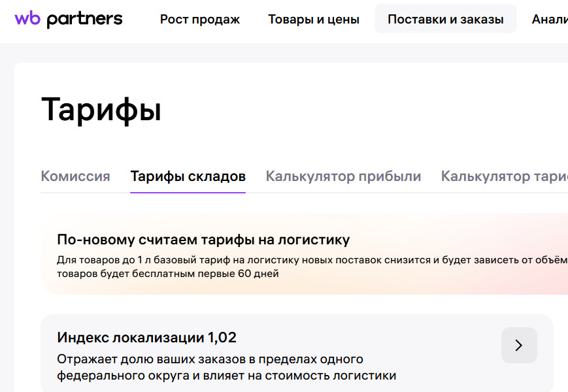This screenshot has width=568, height=392.
Task: Open the partially visible Аналитика menu
Action: click(550, 20)
